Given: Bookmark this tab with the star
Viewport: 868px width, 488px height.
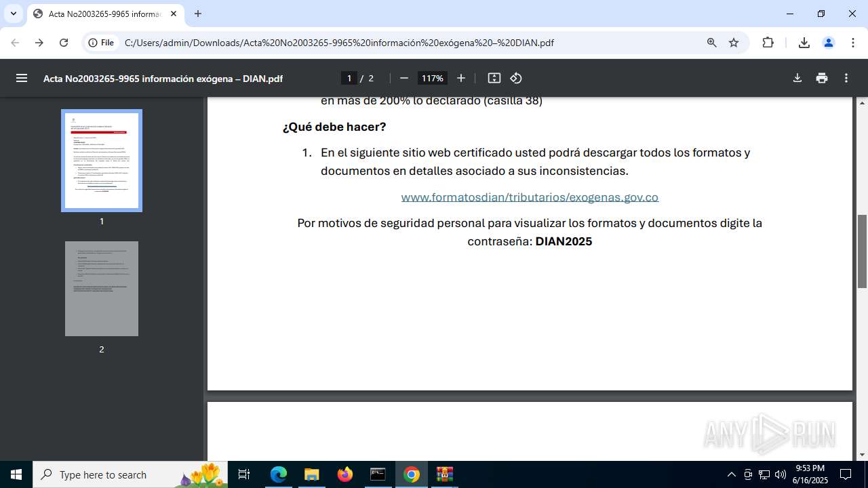Looking at the screenshot, I should coord(734,43).
